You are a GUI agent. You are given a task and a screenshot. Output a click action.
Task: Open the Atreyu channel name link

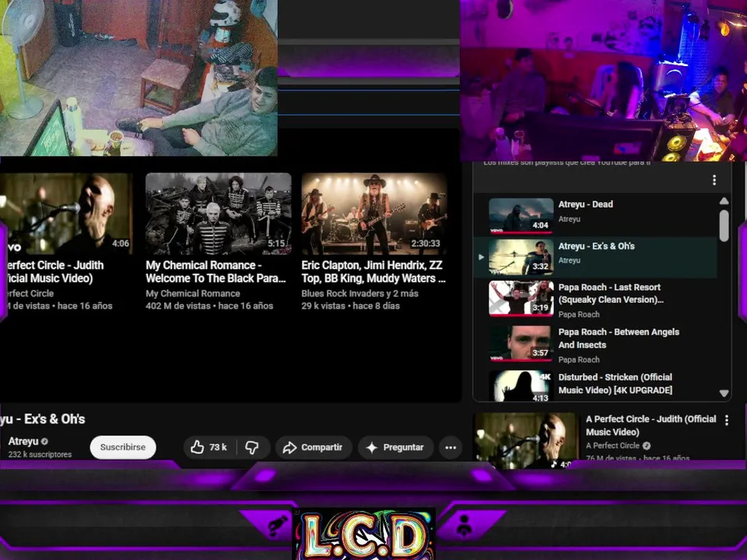coord(23,442)
